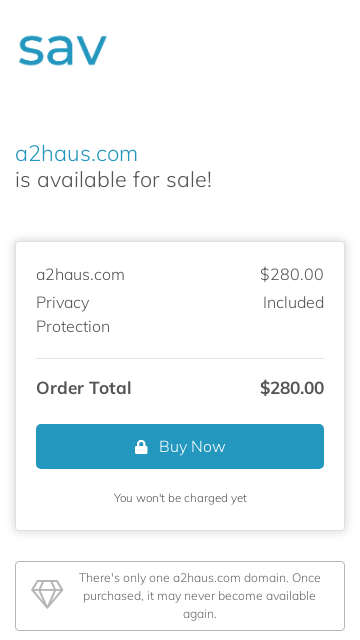Click "You won't be charged yet" note
The height and width of the screenshot is (640, 360).
click(180, 498)
